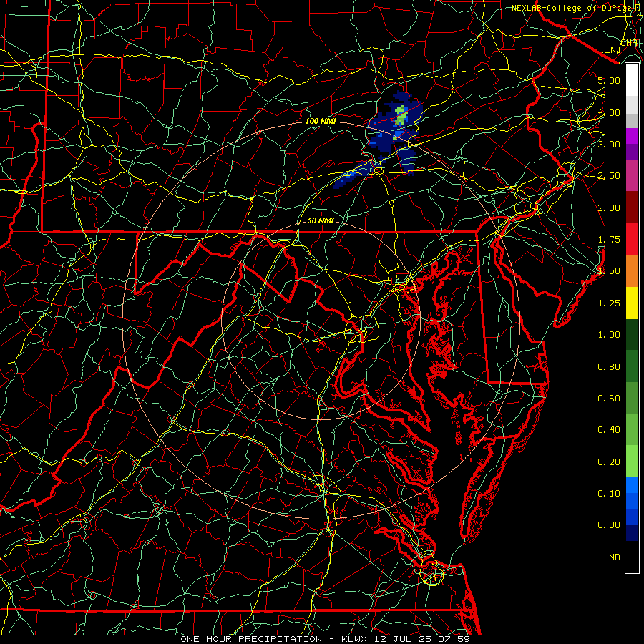644x644 pixels.
Task: Click the yellow 1.25 legend swatch
Action: pyautogui.click(x=632, y=303)
